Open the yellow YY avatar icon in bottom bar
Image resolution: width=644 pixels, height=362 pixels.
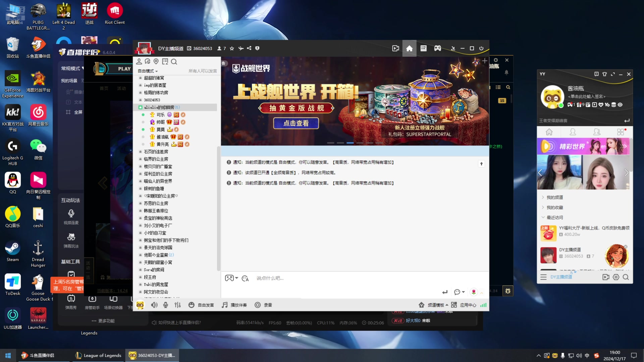coord(140,305)
